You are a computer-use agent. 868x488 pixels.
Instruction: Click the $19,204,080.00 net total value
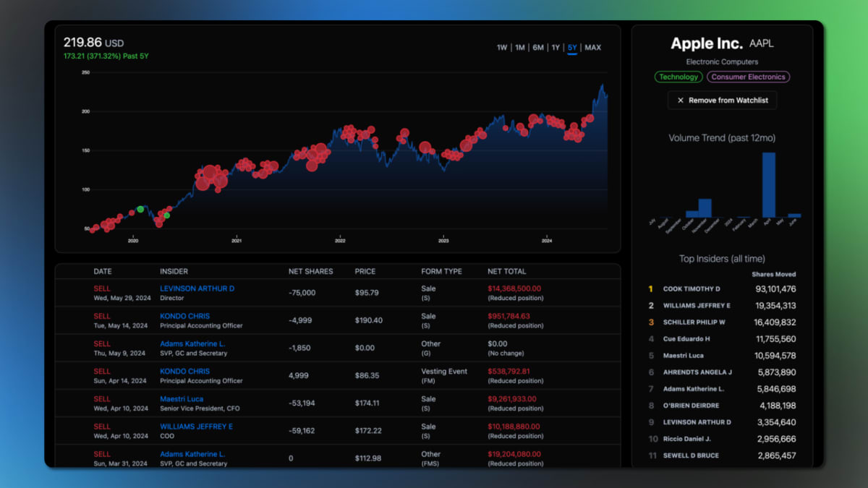point(514,454)
